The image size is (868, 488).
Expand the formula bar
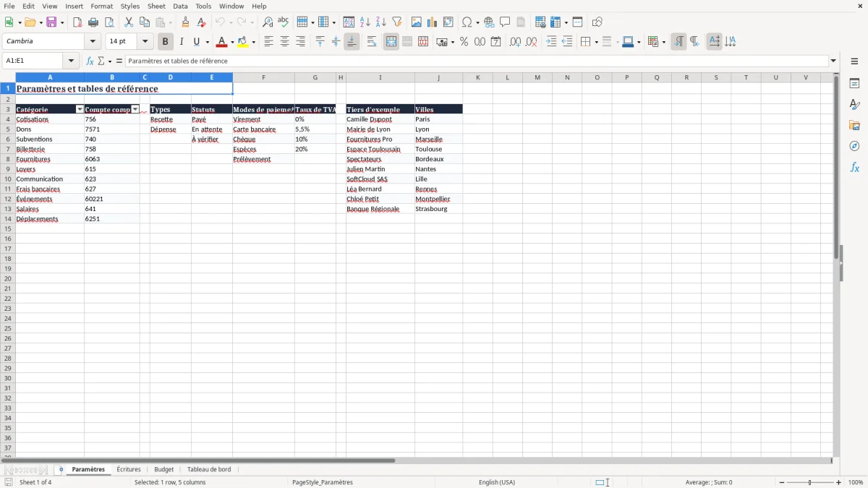coord(833,61)
